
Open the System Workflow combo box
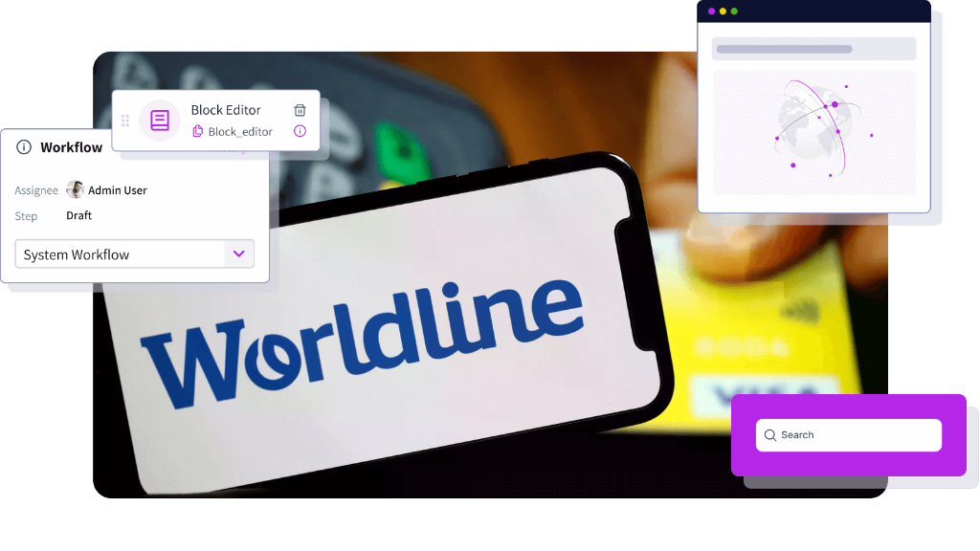134,254
